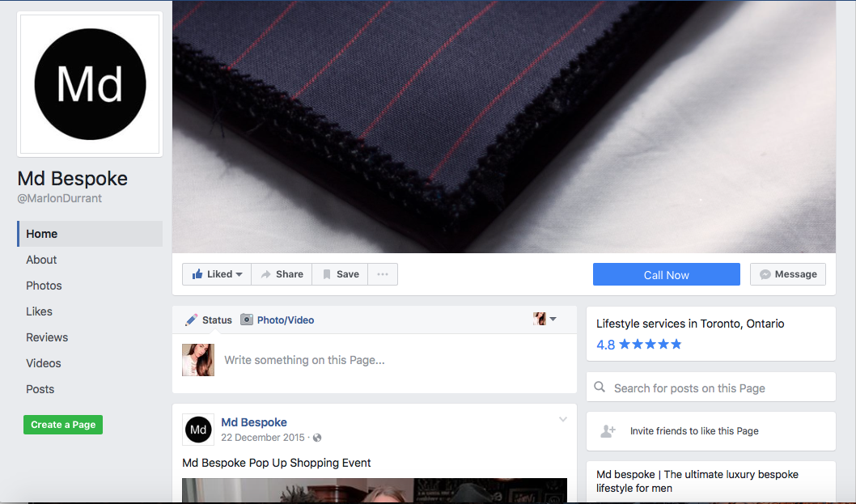This screenshot has height=504, width=856.
Task: Open the 22 December 2015 post timestamp
Action: 263,438
